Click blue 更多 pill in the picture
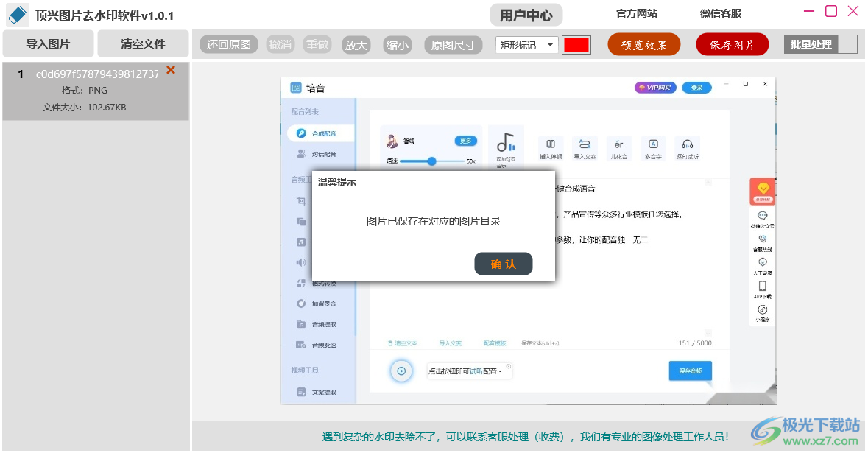The height and width of the screenshot is (453, 868). (x=465, y=141)
